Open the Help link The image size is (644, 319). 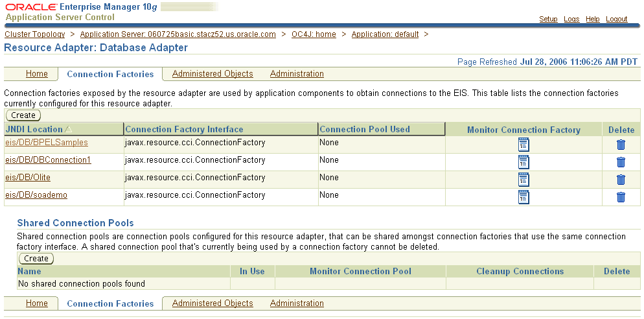tap(593, 19)
